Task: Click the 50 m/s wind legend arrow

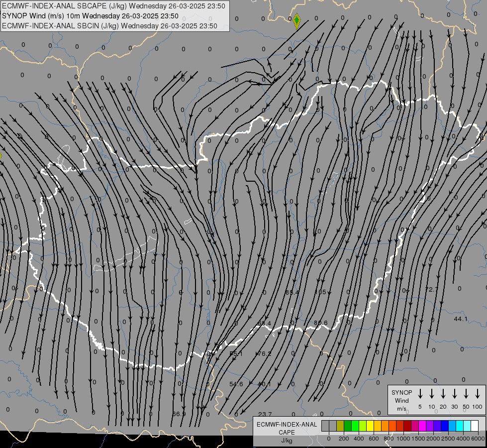Action: click(466, 394)
